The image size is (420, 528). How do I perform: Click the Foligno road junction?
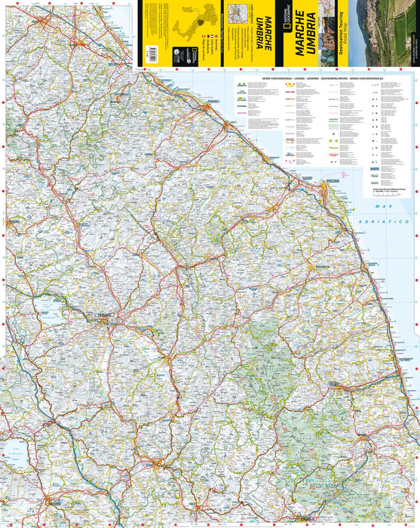(x=167, y=361)
